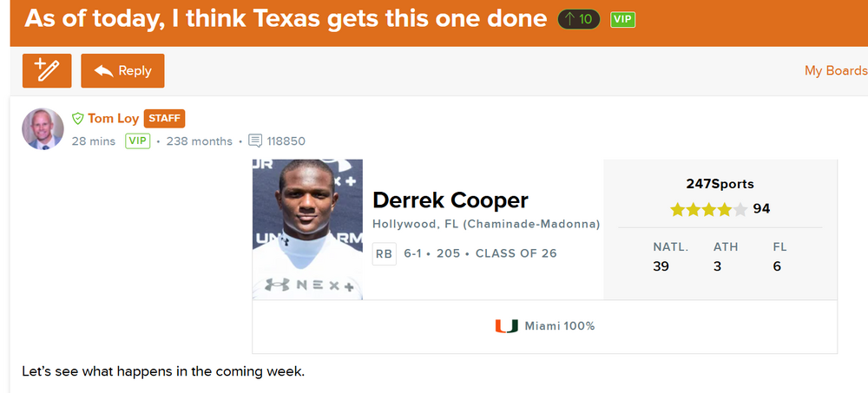Click the Miami 100% prediction text
Image resolution: width=868 pixels, height=393 pixels.
tap(559, 326)
